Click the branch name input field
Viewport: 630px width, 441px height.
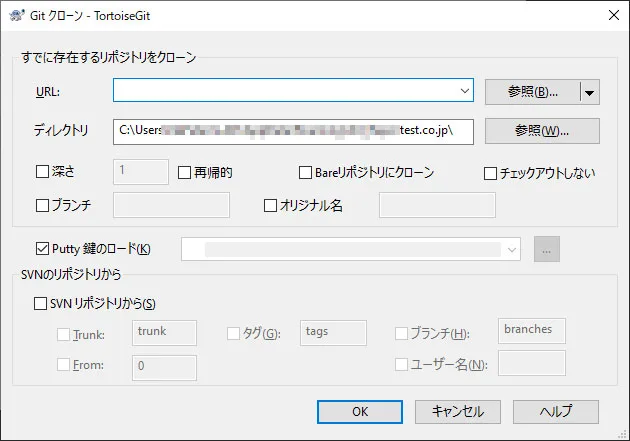point(172,205)
